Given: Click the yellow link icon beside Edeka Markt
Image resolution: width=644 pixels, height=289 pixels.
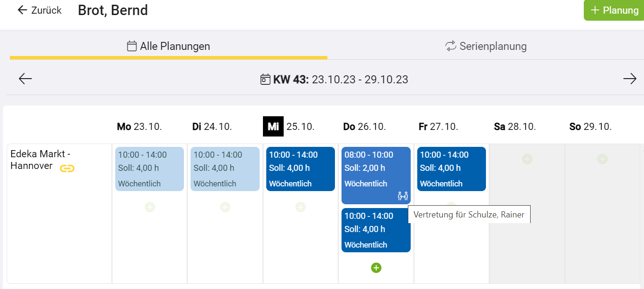Looking at the screenshot, I should (67, 168).
